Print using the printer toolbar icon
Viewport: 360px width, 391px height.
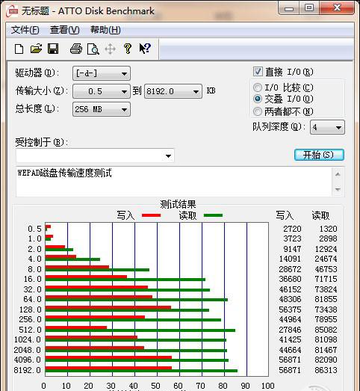point(76,49)
